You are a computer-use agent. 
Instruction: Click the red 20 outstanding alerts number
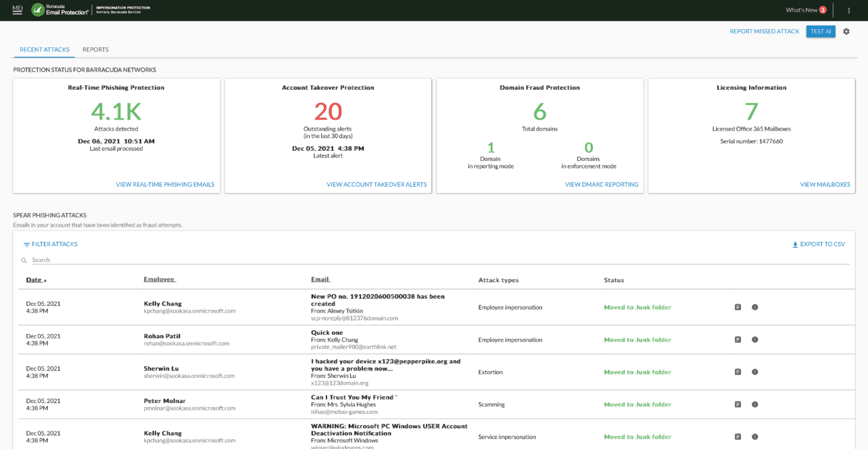coord(328,111)
